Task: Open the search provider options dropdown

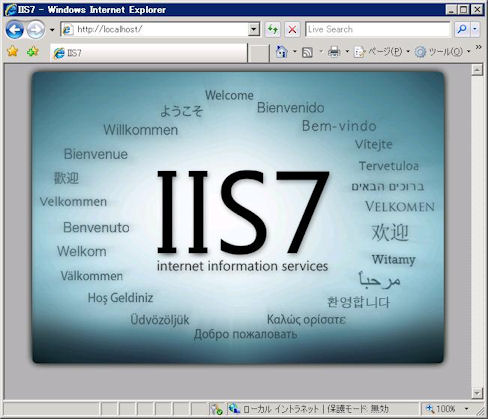Action: click(475, 29)
